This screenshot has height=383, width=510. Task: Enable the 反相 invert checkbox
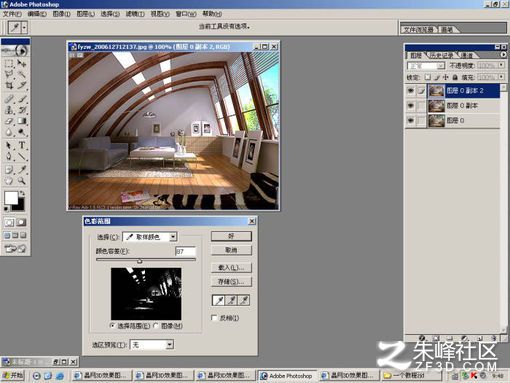coord(214,318)
